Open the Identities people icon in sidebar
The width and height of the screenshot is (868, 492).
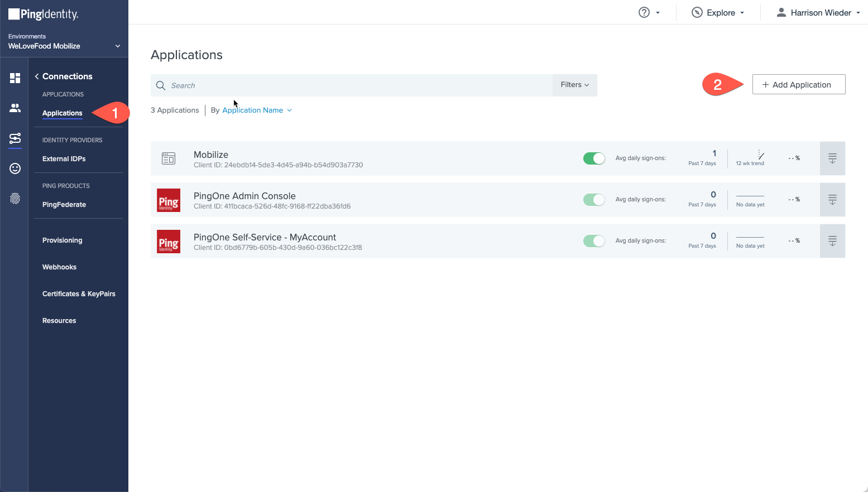point(15,108)
